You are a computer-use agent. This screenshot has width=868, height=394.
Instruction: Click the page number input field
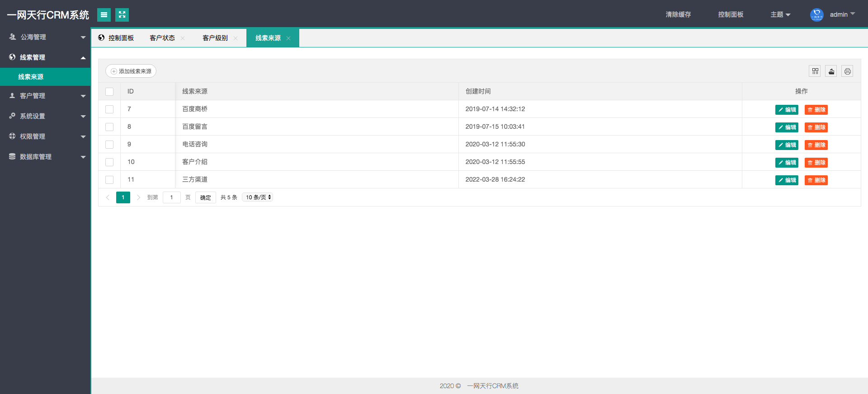coord(172,197)
